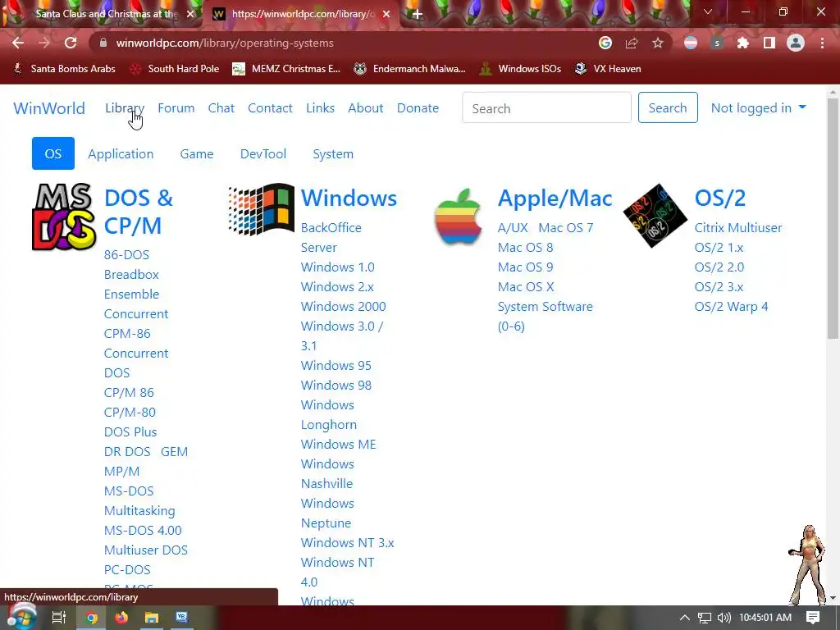Open the South Hard Pole bookmark

175,69
